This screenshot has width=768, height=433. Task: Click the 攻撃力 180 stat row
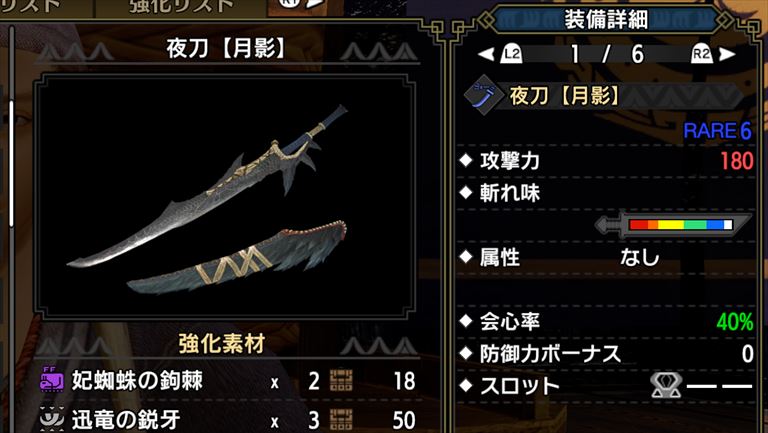pyautogui.click(x=606, y=161)
